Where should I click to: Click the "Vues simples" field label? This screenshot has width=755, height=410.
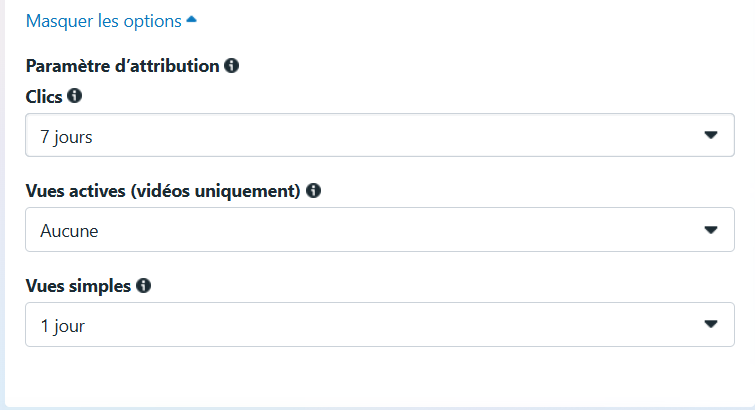coord(78,286)
